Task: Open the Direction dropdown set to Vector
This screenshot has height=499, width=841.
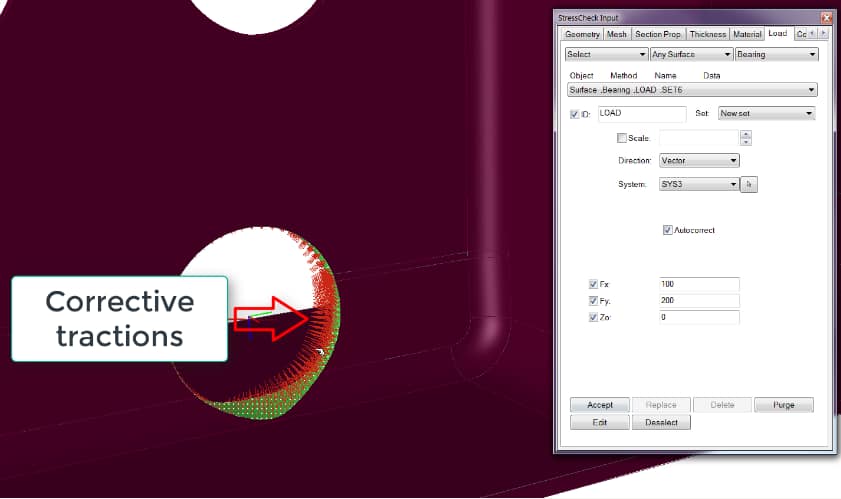Action: pyautogui.click(x=699, y=160)
